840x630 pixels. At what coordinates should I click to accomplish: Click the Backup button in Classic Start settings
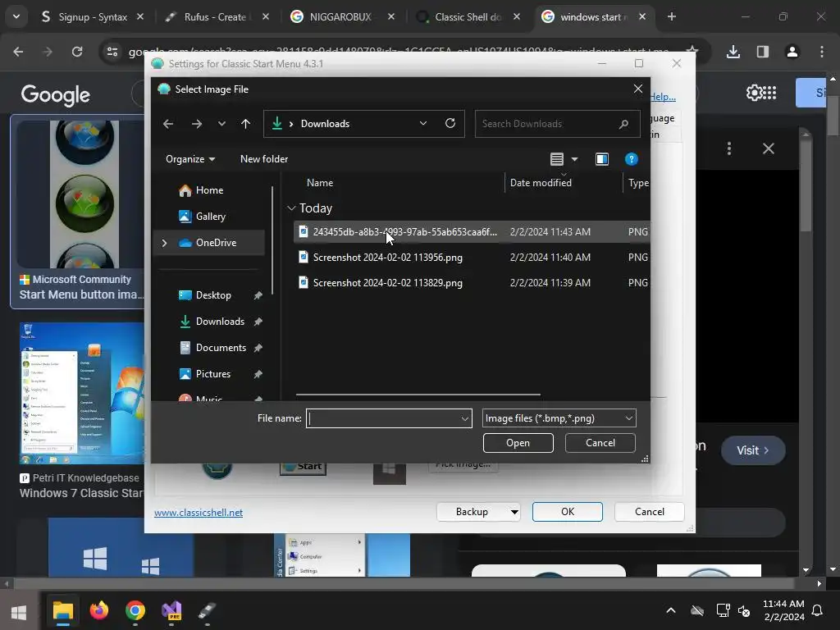click(472, 512)
